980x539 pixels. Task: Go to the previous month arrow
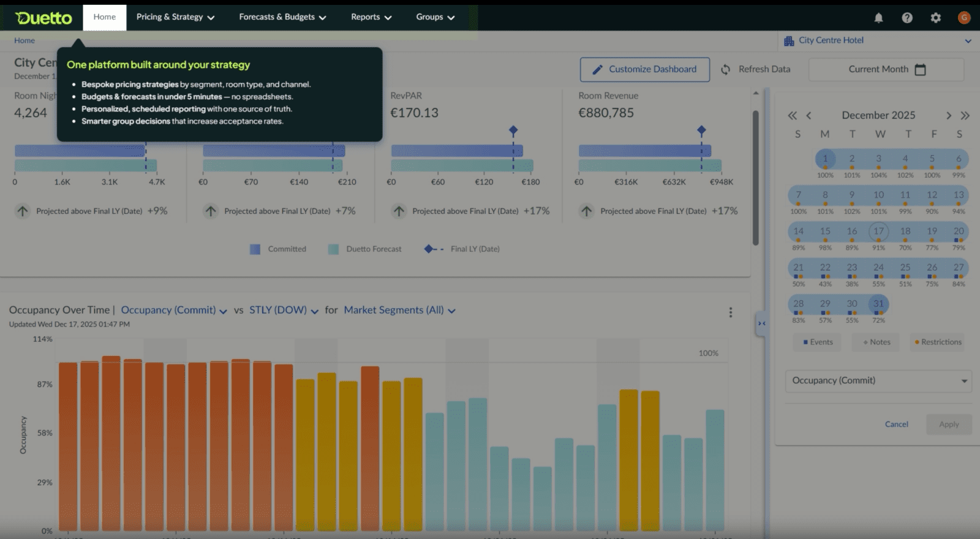click(809, 116)
